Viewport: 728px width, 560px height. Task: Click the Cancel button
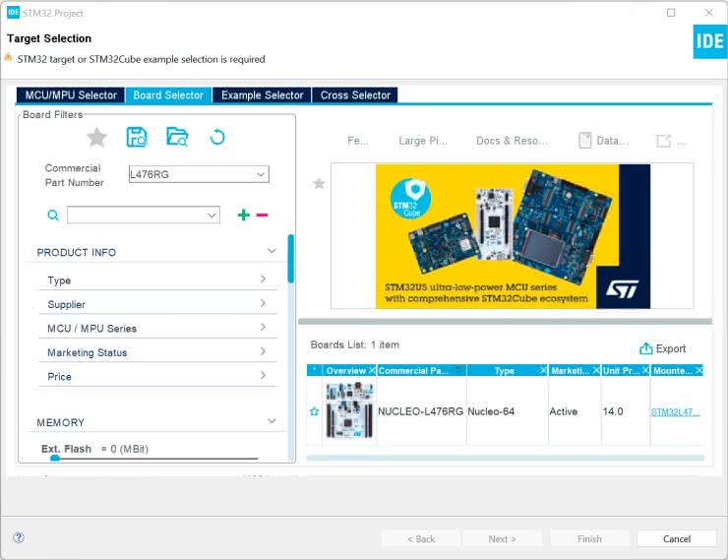[x=677, y=538]
